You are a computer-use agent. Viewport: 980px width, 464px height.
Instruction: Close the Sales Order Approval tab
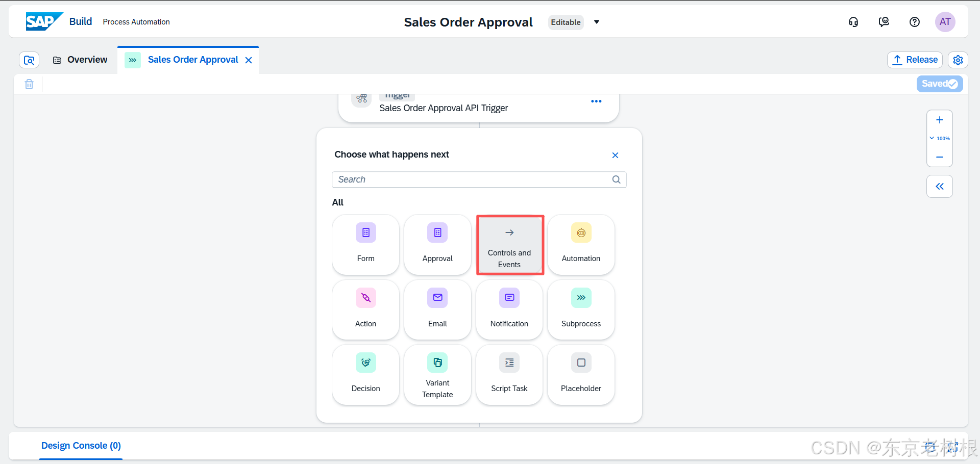pos(249,60)
